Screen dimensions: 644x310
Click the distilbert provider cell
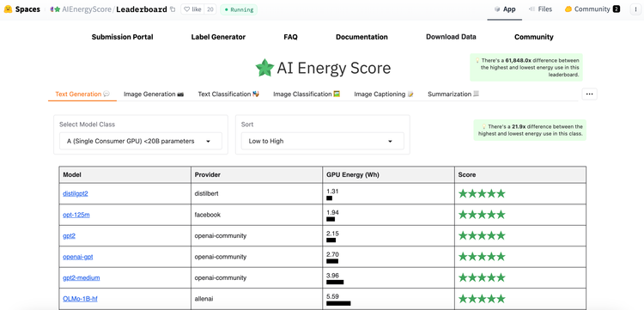pyautogui.click(x=257, y=193)
